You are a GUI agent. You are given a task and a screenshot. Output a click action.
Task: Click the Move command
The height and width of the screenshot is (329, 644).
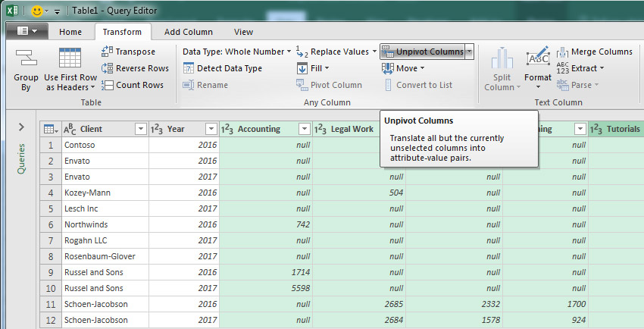pos(403,68)
